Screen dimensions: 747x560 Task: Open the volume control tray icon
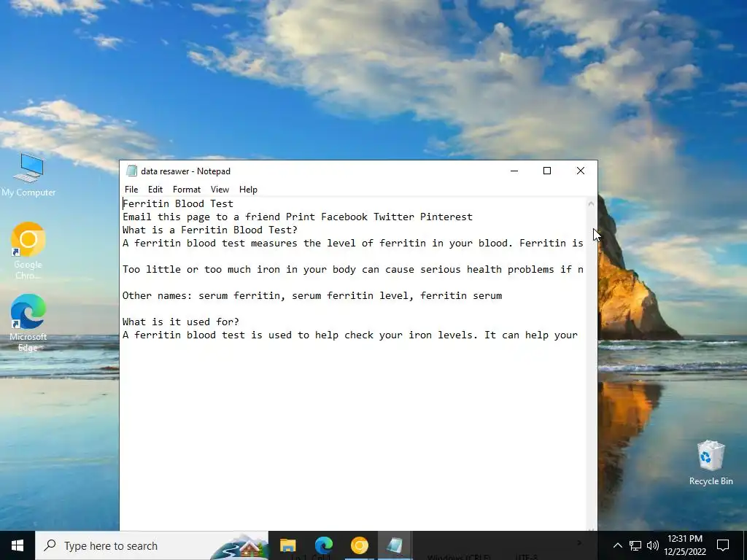[x=653, y=545]
